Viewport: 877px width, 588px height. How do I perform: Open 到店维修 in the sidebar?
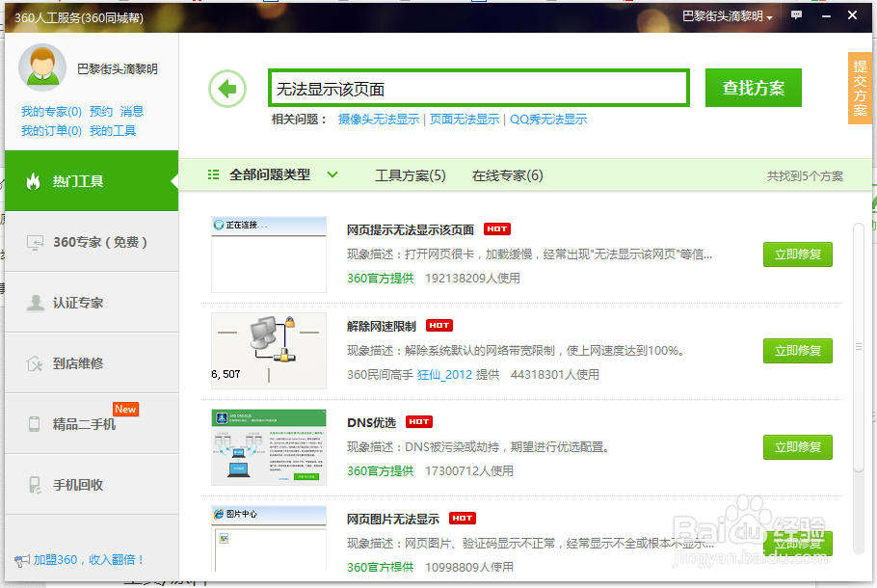click(x=92, y=363)
